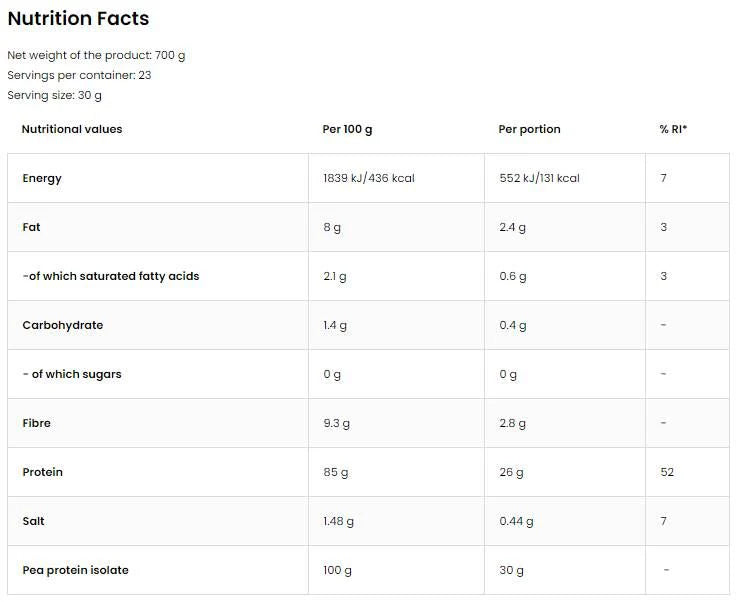Image resolution: width=737 pixels, height=602 pixels.
Task: Click the 0.44 g salt portion value
Action: [x=516, y=521]
